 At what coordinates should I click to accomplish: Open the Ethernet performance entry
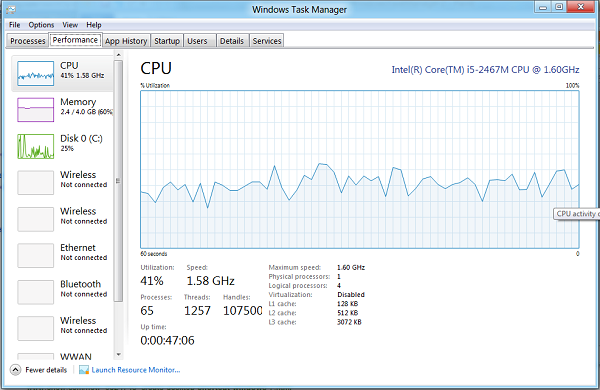pyautogui.click(x=63, y=255)
